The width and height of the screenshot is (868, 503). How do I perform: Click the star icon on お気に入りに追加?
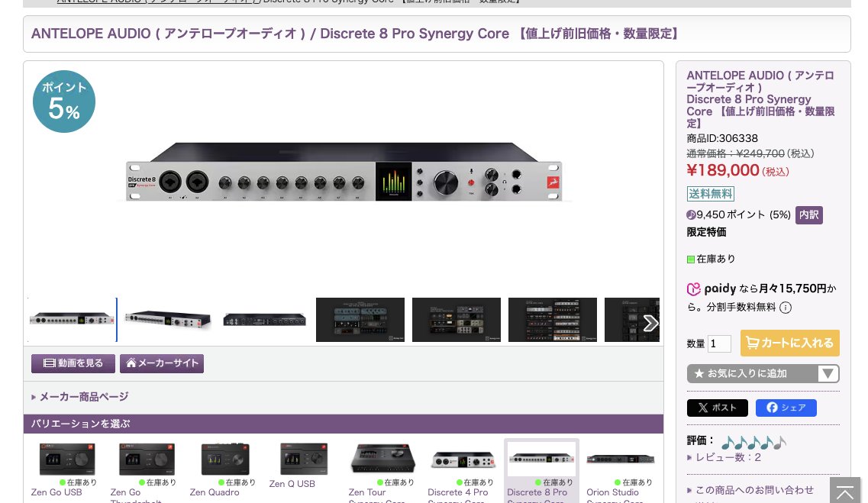(700, 373)
